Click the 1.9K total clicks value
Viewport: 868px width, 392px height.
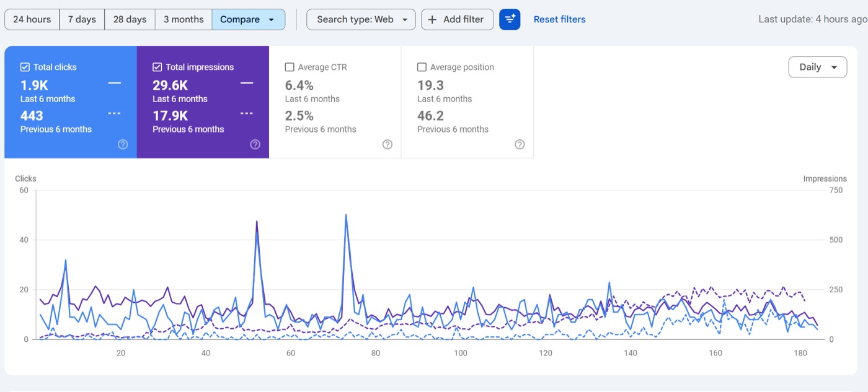click(35, 85)
